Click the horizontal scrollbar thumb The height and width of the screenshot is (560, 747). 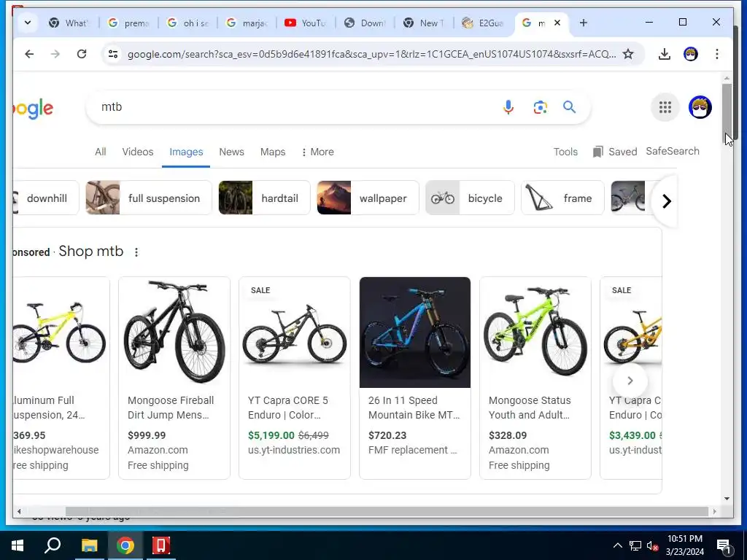click(387, 511)
